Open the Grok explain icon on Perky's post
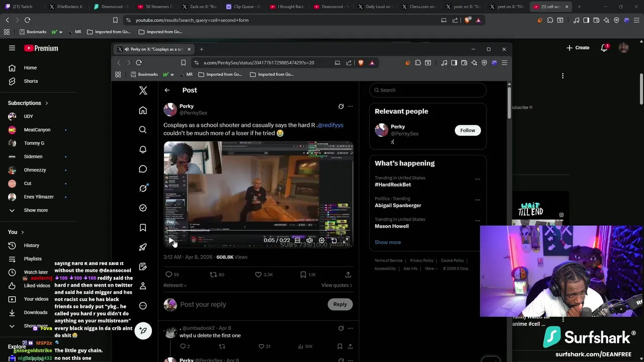 [341, 107]
